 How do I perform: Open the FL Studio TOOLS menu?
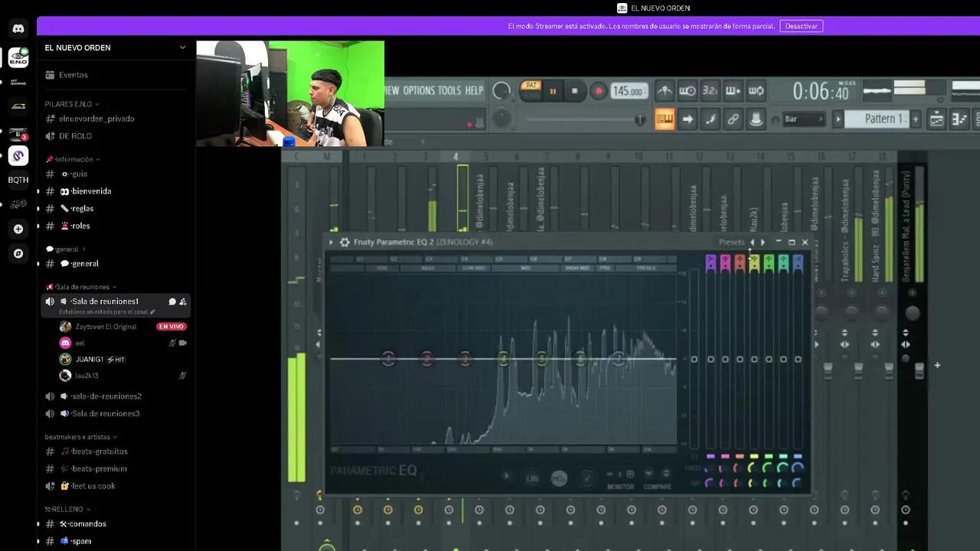(449, 90)
